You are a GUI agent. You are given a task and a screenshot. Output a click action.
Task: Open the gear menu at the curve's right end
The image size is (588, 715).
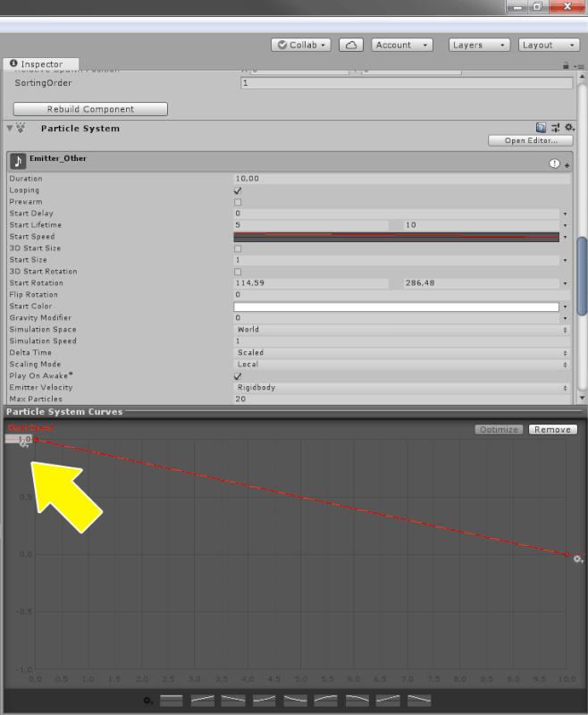[x=578, y=559]
